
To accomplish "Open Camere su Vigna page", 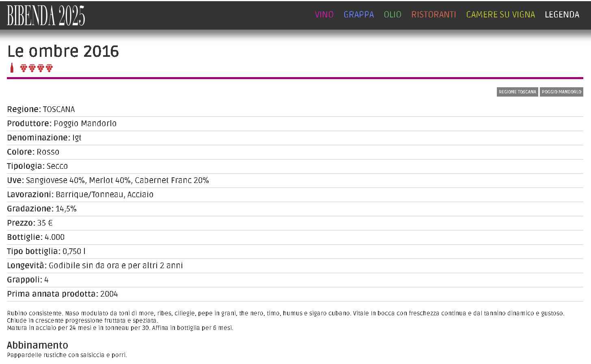I will click(x=500, y=15).
